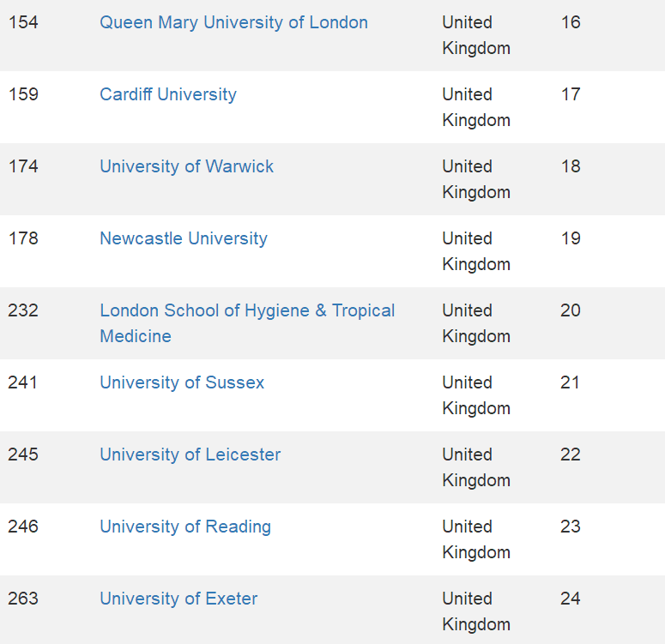Click world rank number 232

point(23,310)
